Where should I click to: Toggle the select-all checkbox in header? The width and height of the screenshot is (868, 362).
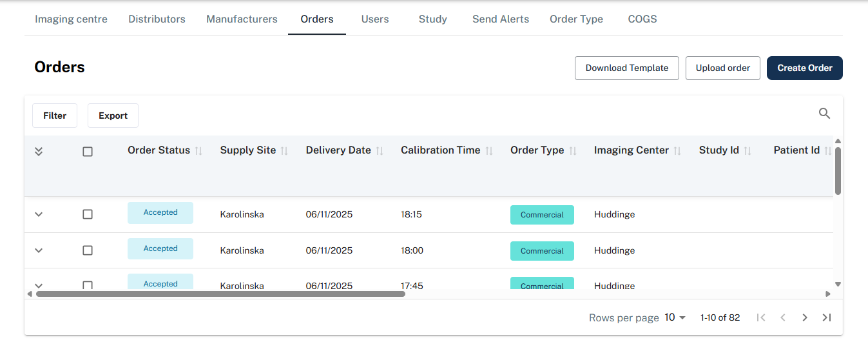coord(88,152)
